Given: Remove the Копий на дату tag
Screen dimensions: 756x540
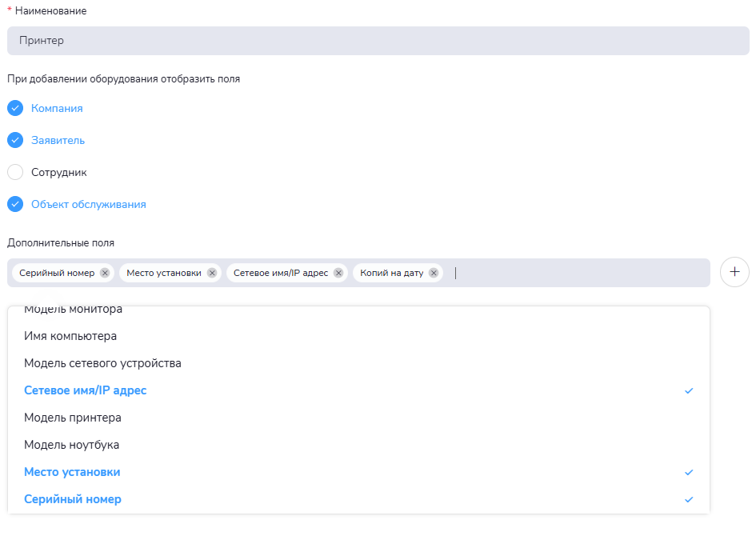Looking at the screenshot, I should (434, 273).
